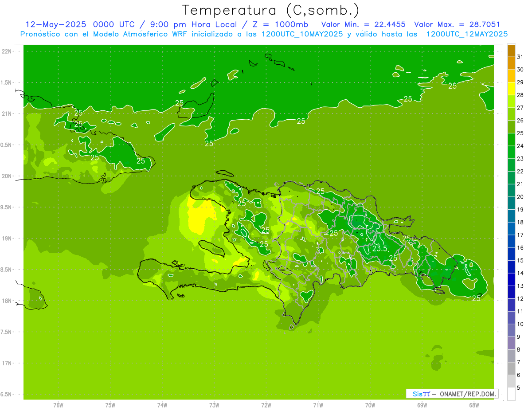Screen dimensions: 532x411
Task: Click the legend label "5"
Action: pyautogui.click(x=519, y=388)
